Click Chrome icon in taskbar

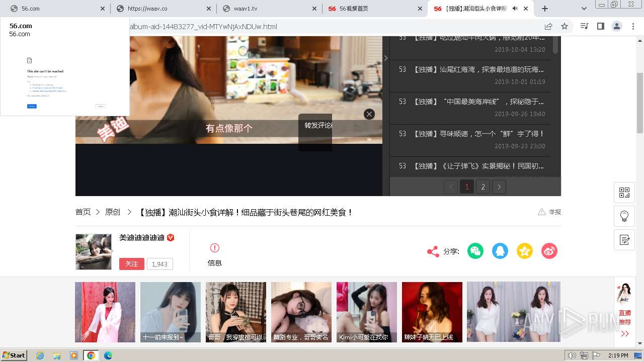(x=91, y=355)
